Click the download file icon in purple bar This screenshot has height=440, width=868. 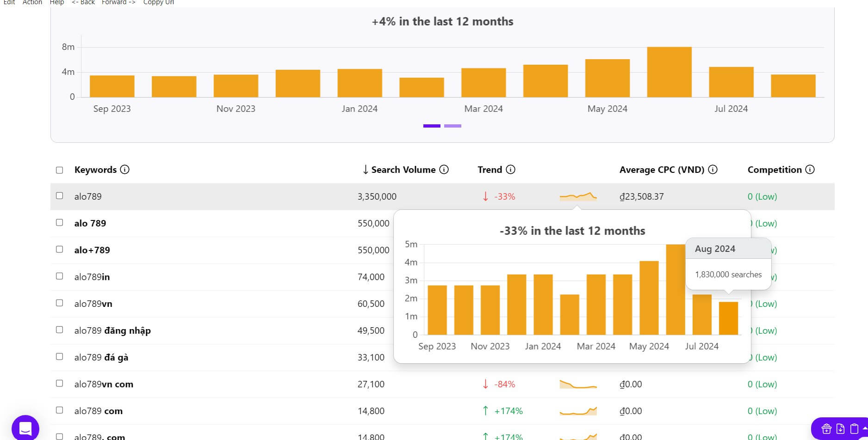pos(840,429)
